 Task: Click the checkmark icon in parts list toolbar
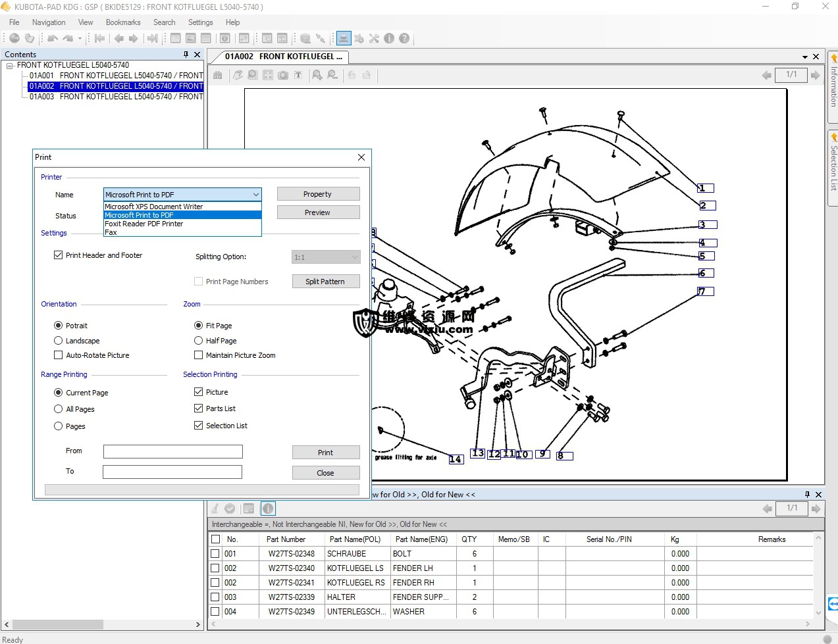230,508
